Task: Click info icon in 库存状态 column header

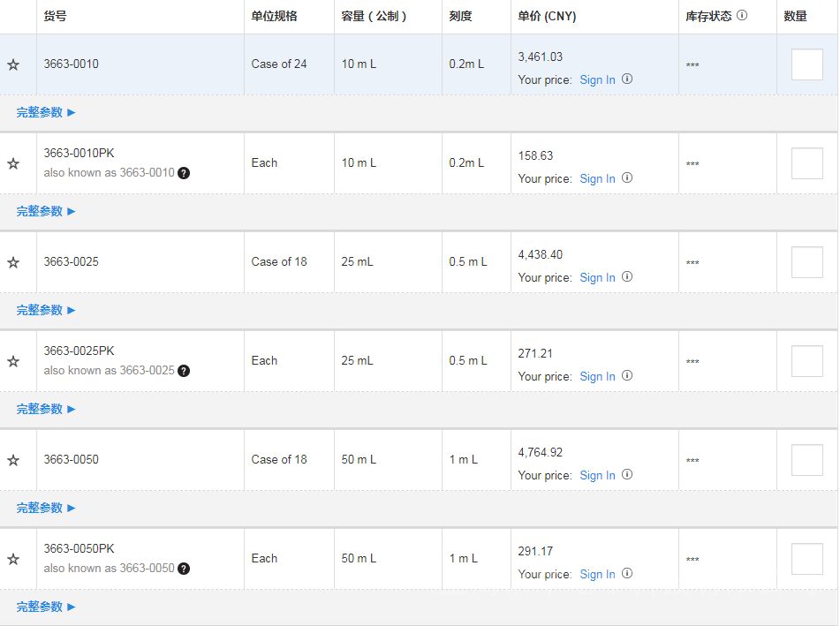Action: 742,16
